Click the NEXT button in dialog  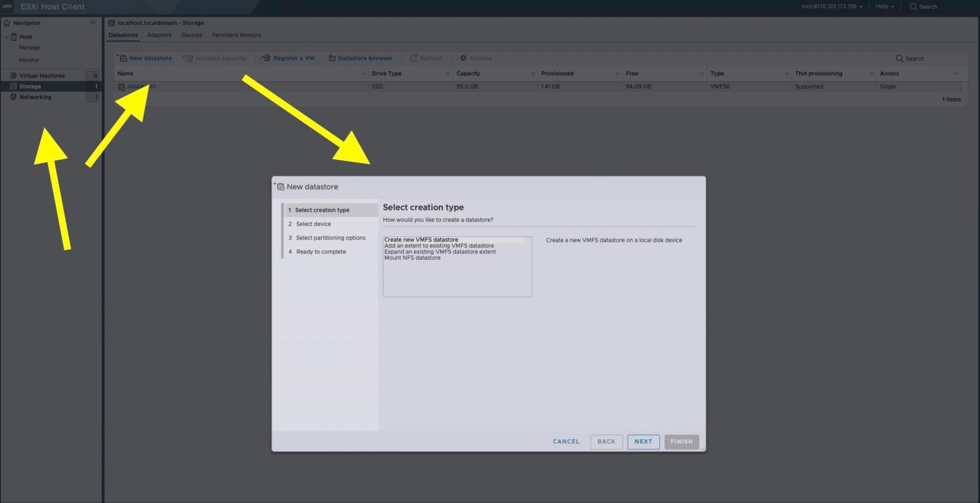coord(643,442)
